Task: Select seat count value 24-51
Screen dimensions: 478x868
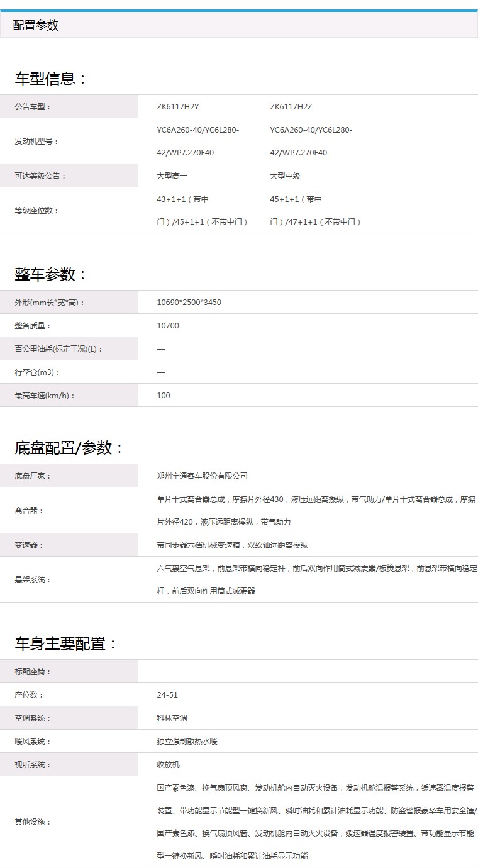Action: 167,695
